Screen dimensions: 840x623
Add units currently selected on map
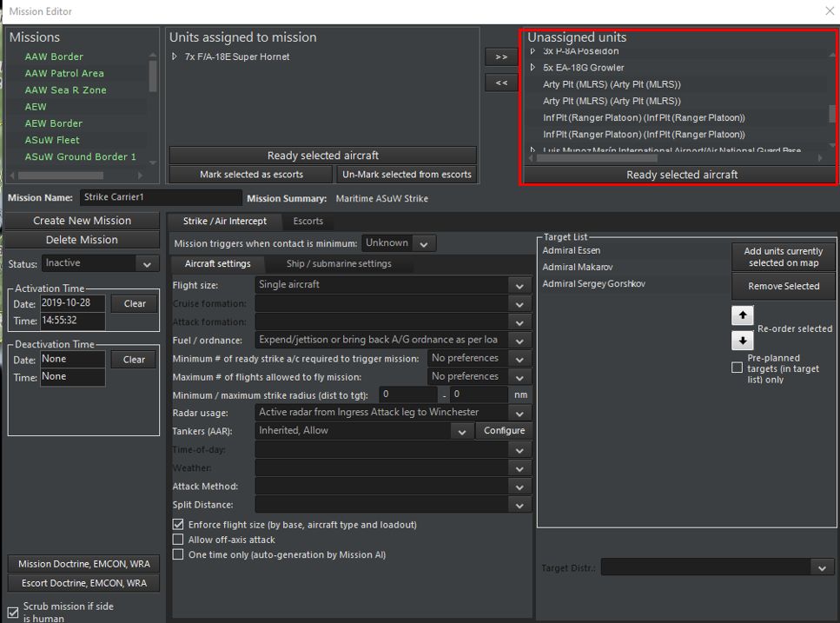[783, 257]
